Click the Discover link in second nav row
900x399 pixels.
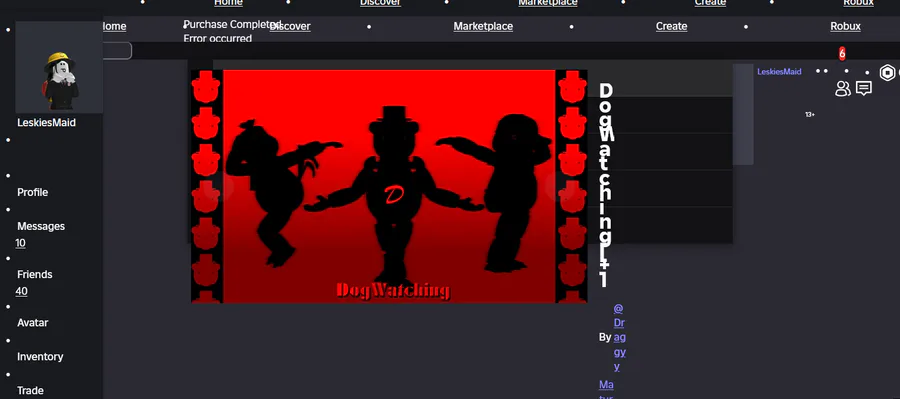pos(290,26)
